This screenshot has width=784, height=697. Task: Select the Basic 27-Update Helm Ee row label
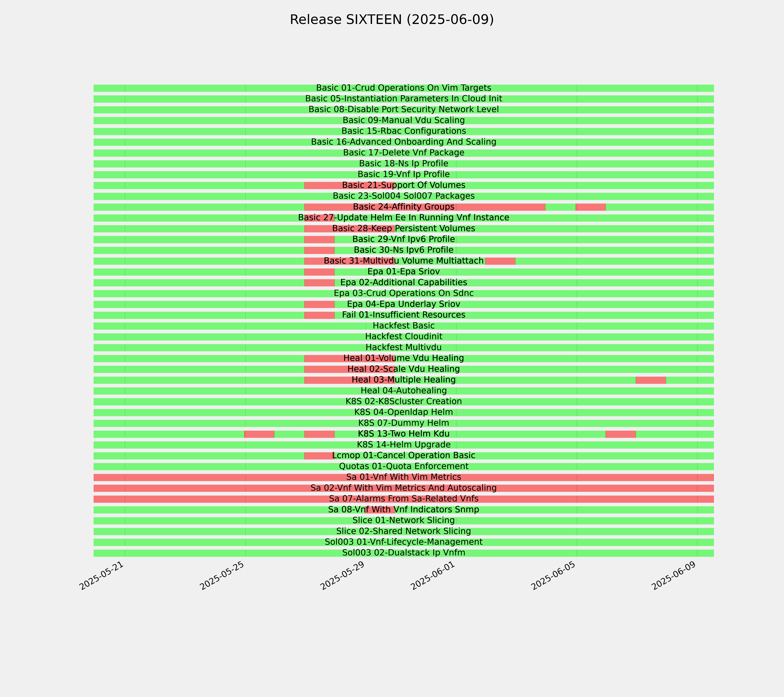point(403,218)
